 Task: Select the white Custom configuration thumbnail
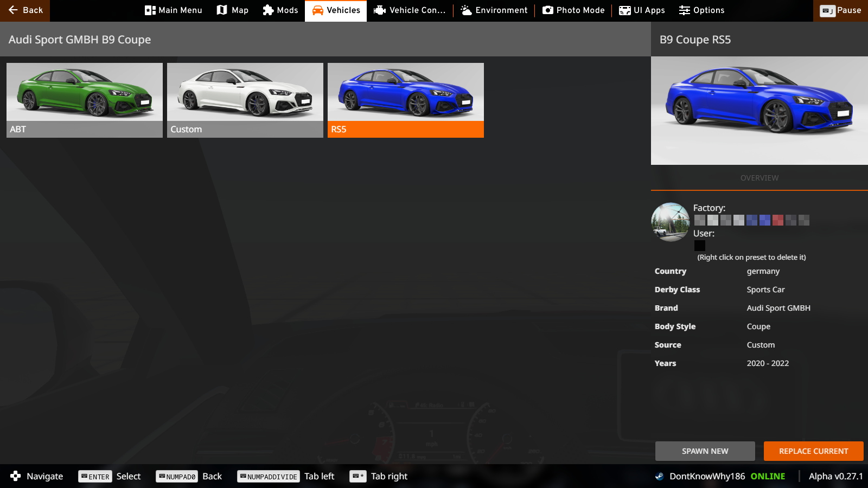[245, 100]
